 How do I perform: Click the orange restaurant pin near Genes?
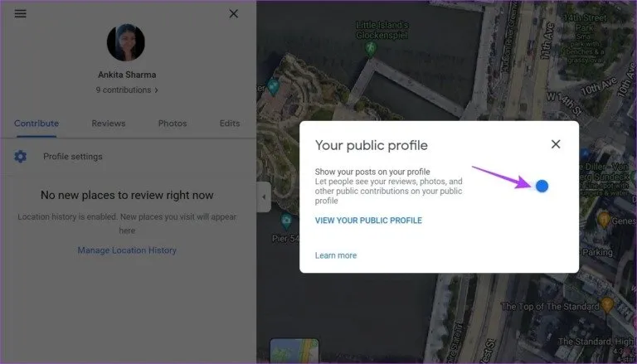click(x=604, y=220)
